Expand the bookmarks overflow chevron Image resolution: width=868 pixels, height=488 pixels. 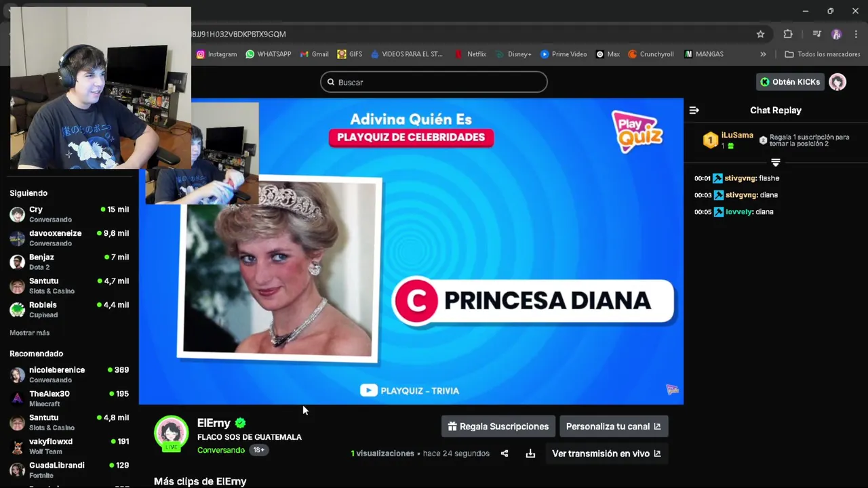[x=763, y=54]
